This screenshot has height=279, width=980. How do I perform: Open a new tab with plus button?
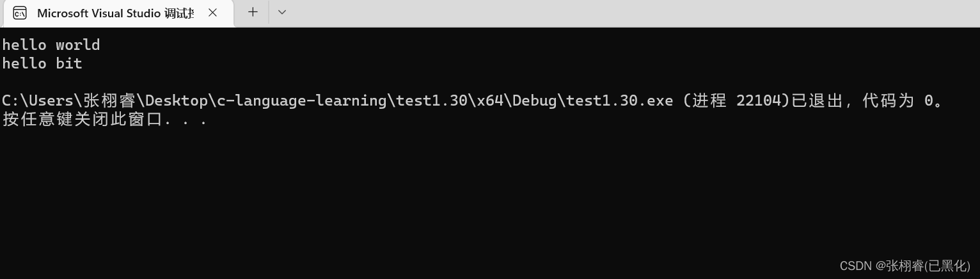coord(253,12)
